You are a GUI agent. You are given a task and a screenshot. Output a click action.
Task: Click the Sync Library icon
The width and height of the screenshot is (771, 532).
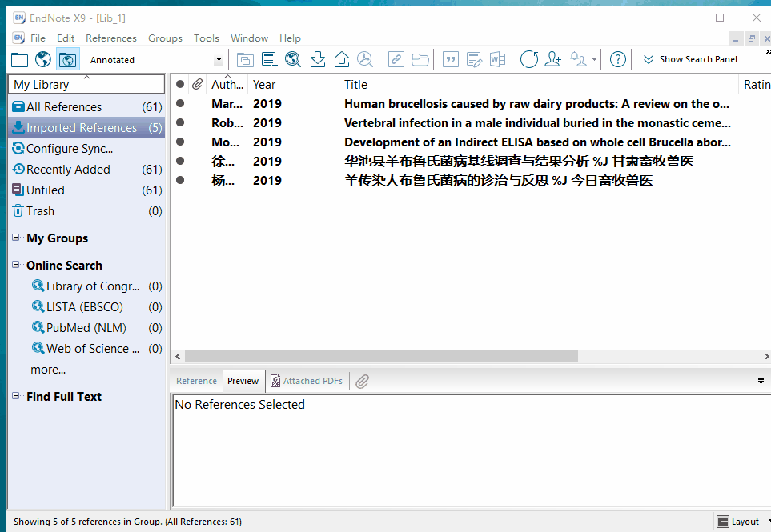529,60
